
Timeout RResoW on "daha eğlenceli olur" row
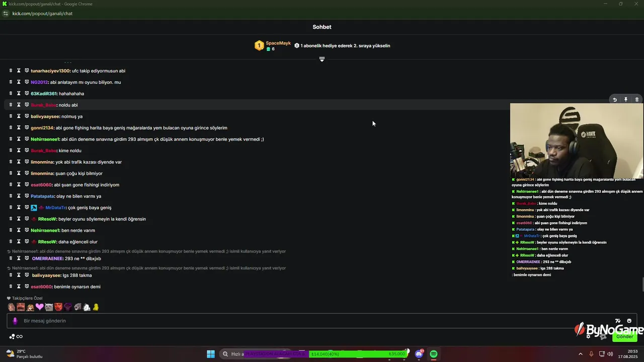pos(19,241)
